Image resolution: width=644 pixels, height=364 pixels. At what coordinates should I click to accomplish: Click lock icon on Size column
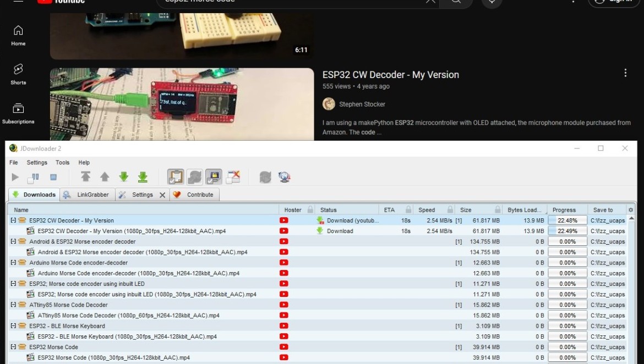498,209
